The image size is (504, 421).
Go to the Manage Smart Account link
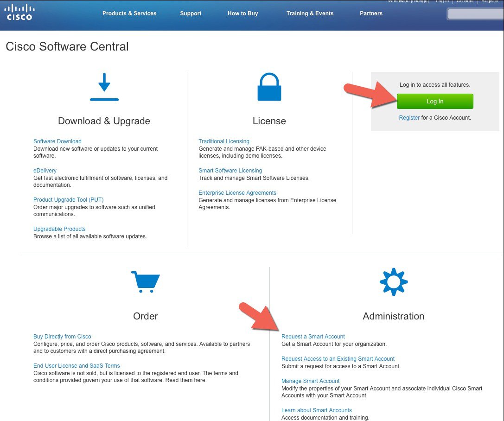point(311,381)
